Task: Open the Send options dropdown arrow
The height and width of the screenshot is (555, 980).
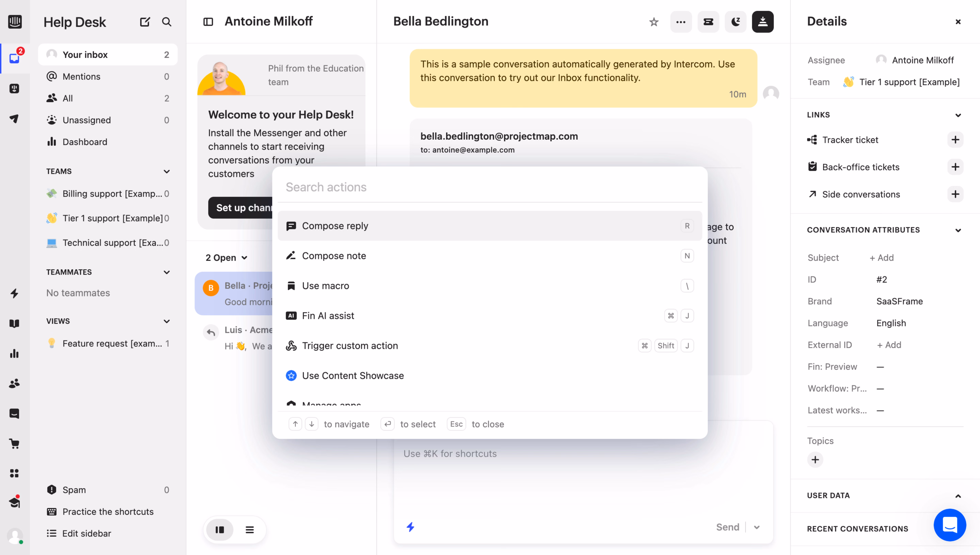Action: point(756,527)
